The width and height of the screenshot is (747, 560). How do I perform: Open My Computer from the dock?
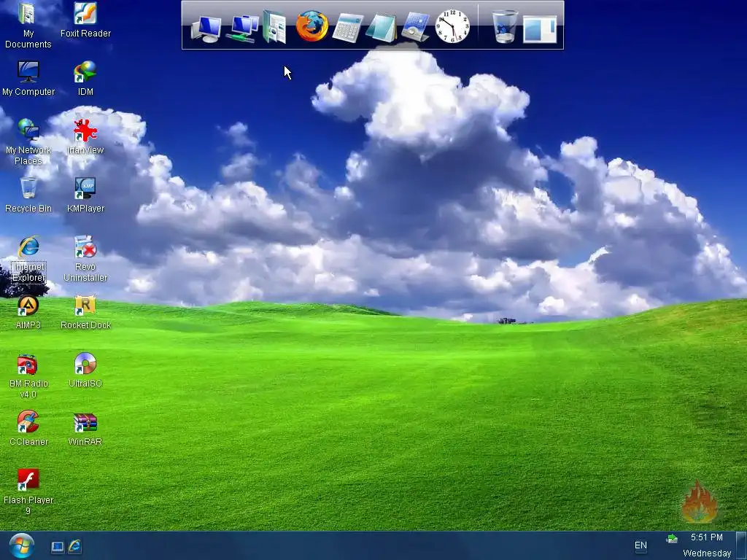tap(206, 28)
